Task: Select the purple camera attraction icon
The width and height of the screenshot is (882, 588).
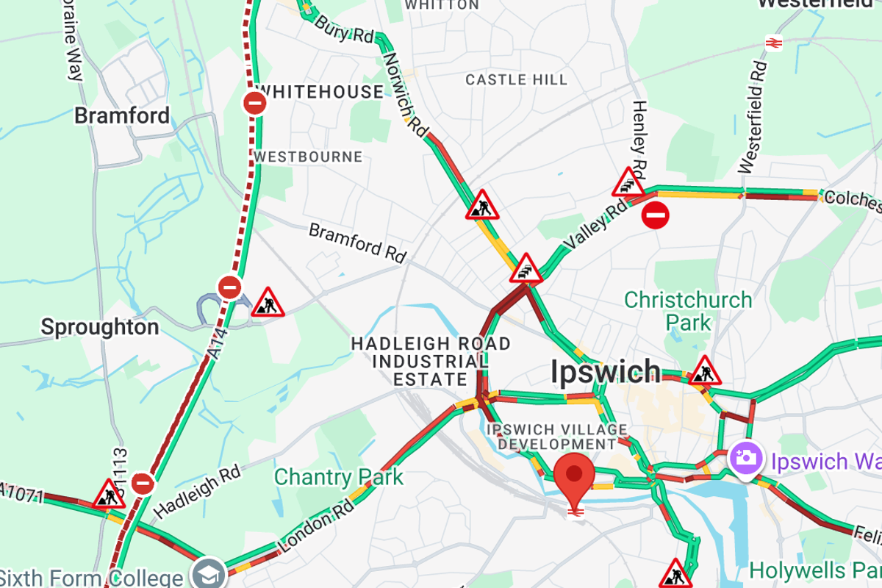Action: click(x=745, y=458)
